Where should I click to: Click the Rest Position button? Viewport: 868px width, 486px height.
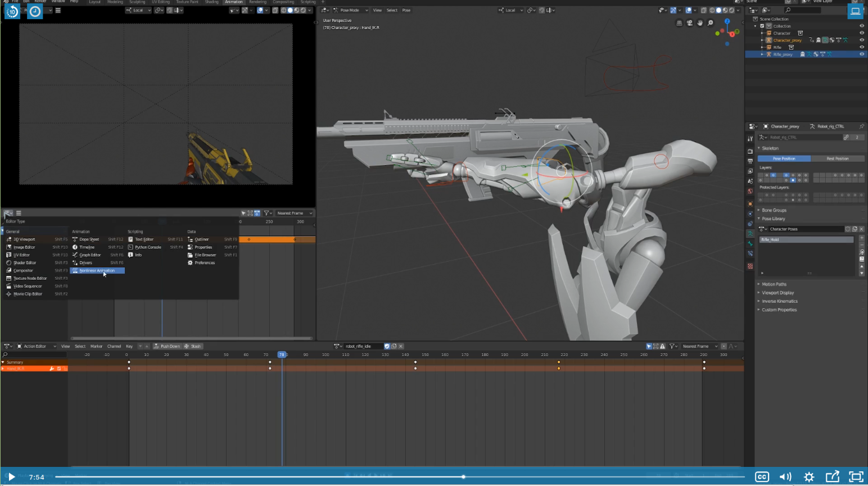pos(837,158)
